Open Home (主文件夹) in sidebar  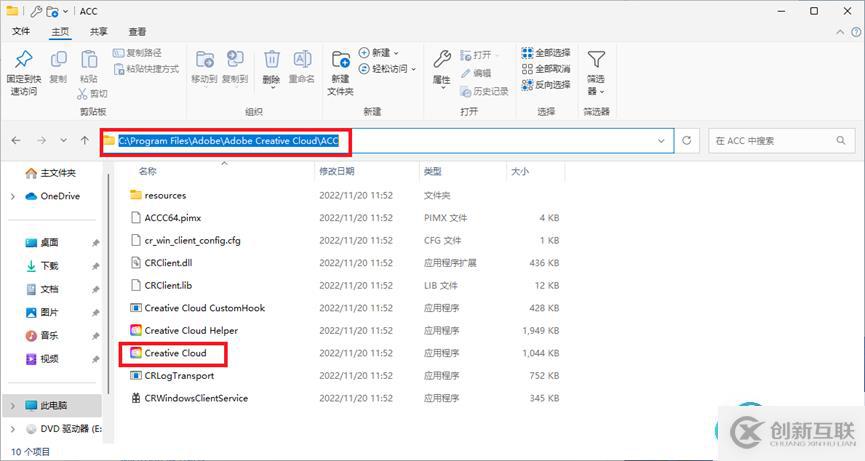click(x=51, y=173)
